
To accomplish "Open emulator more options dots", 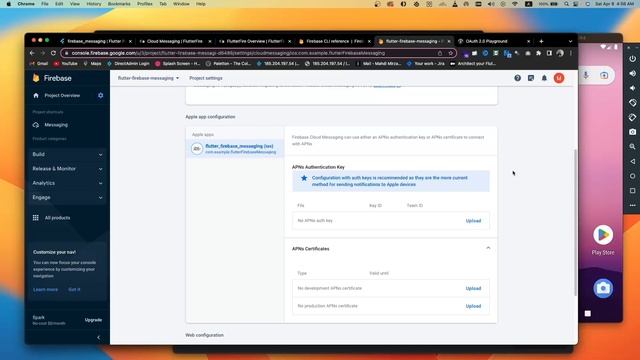I will (632, 205).
